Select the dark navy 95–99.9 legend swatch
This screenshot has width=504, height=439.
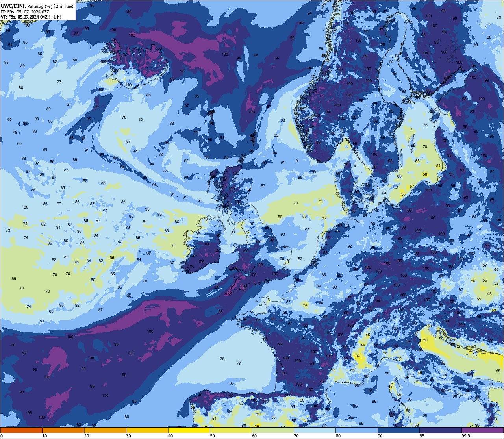coord(441,430)
